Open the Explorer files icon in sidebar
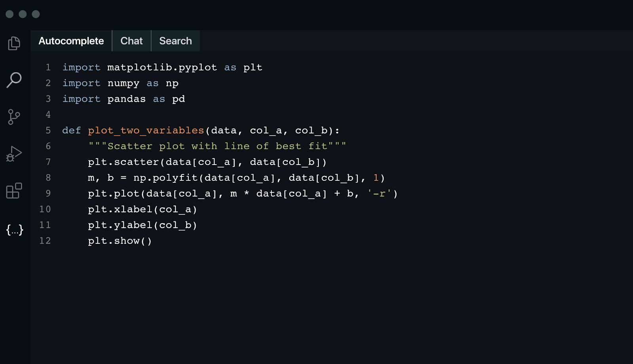The height and width of the screenshot is (364, 633). pyautogui.click(x=14, y=43)
